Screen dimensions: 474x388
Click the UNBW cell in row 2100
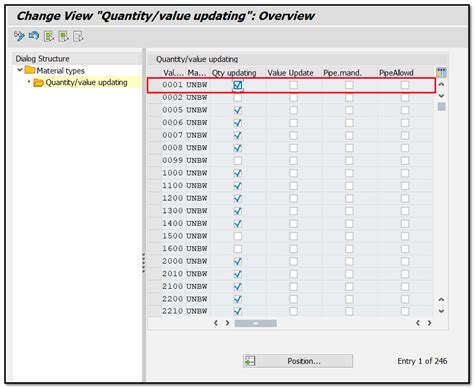(x=197, y=286)
